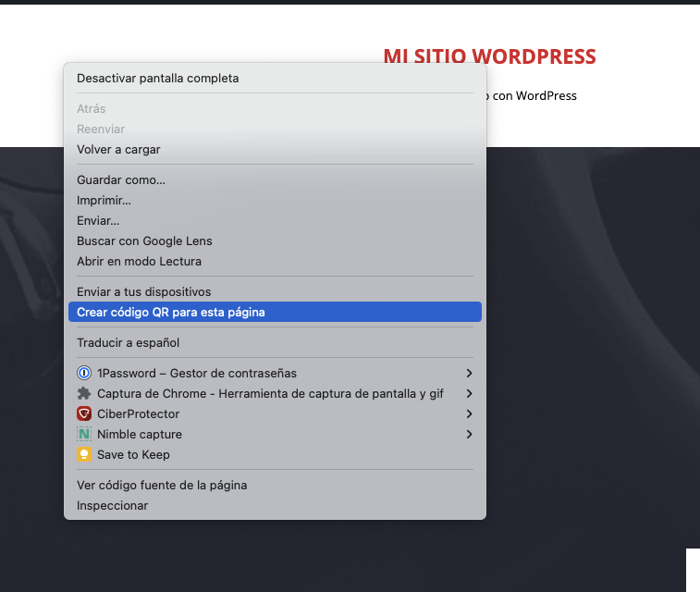Choose Inspeccionar

[275, 505]
